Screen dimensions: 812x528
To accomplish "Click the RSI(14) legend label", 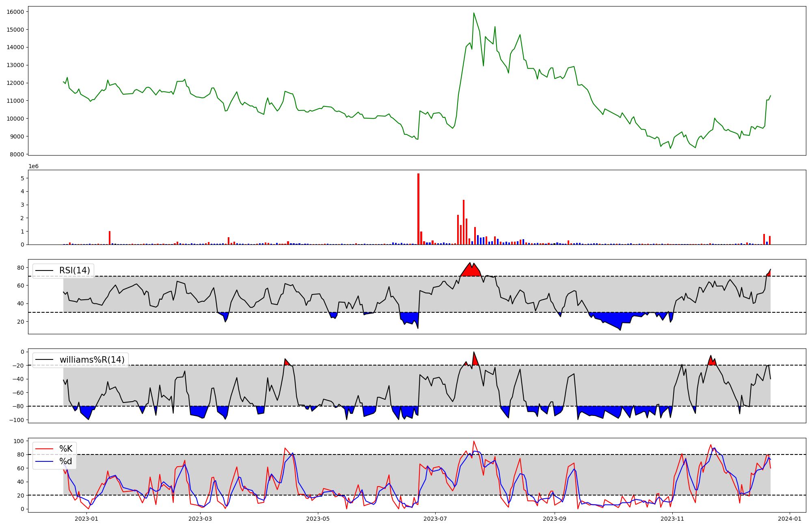I will coord(74,270).
